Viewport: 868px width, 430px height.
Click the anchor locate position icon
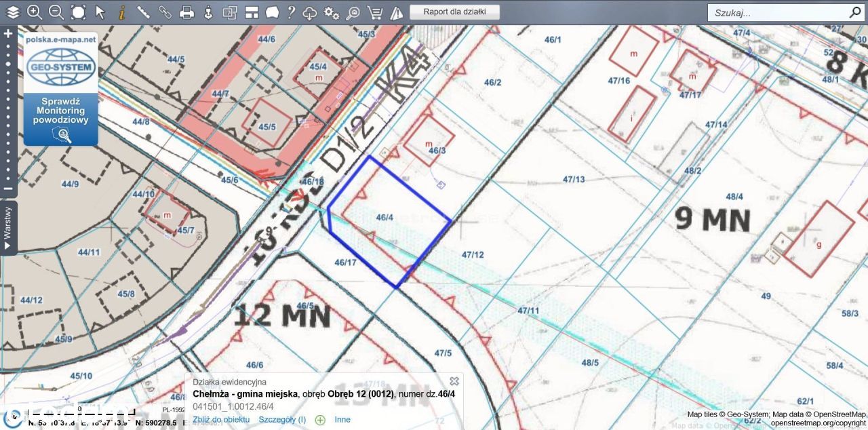[x=208, y=12]
